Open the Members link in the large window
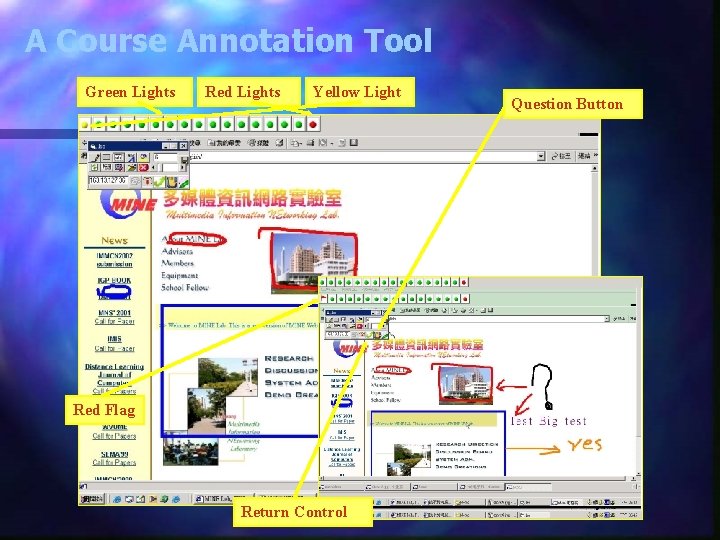 (178, 264)
